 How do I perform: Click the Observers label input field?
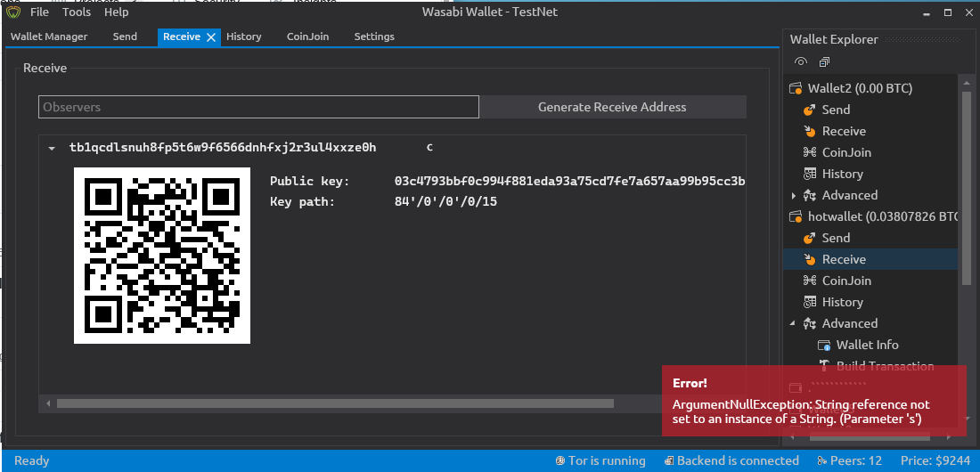tap(258, 107)
